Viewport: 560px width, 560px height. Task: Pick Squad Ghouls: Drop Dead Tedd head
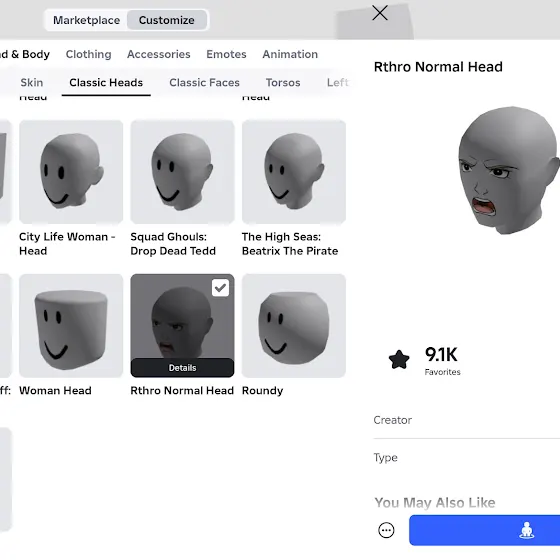click(182, 172)
